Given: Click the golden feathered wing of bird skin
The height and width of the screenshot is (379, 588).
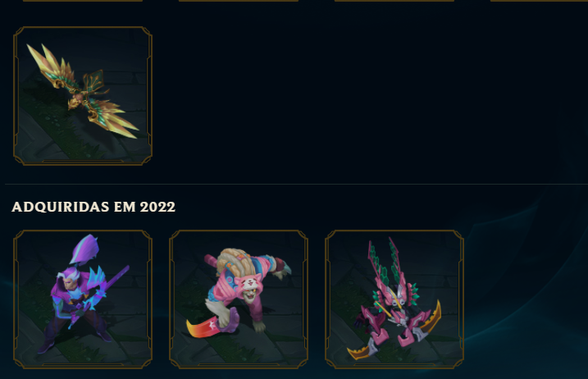Looking at the screenshot, I should pyautogui.click(x=47, y=65).
